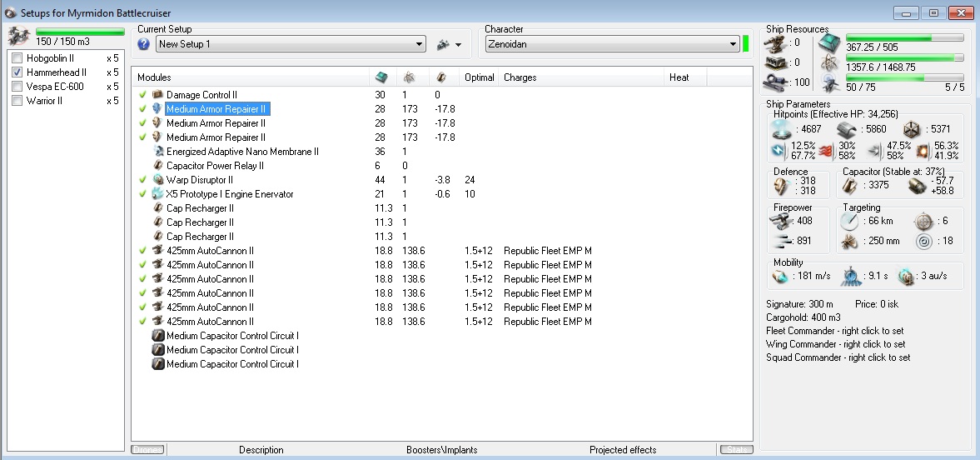Enable the Vespa EC-600 drone checkbox
The height and width of the screenshot is (460, 980).
[17, 87]
